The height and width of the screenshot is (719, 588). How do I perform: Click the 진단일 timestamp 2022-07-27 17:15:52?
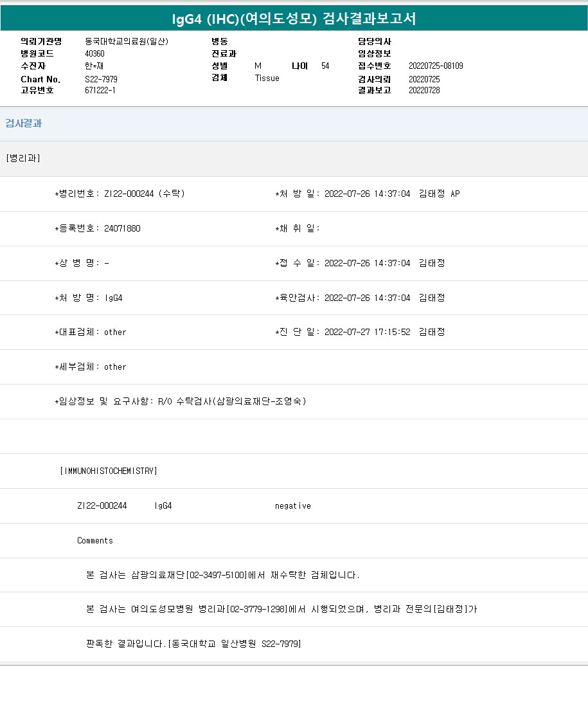(x=368, y=332)
